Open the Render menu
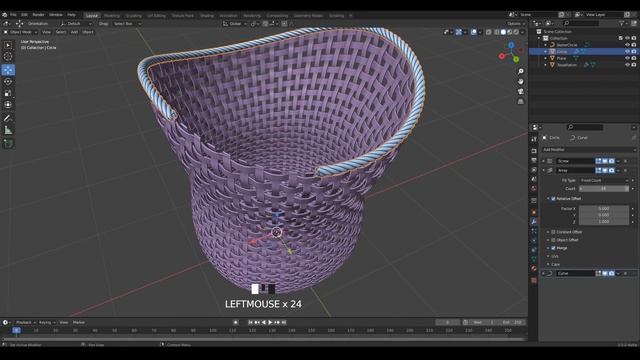 38,15
